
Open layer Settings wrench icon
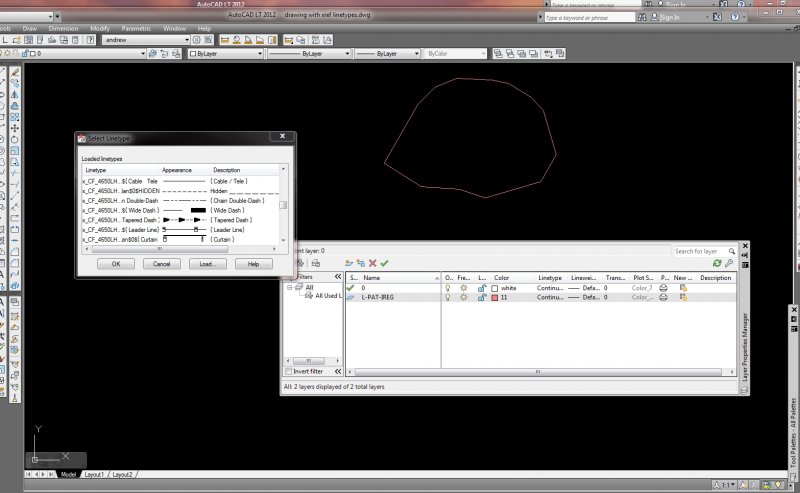click(729, 263)
